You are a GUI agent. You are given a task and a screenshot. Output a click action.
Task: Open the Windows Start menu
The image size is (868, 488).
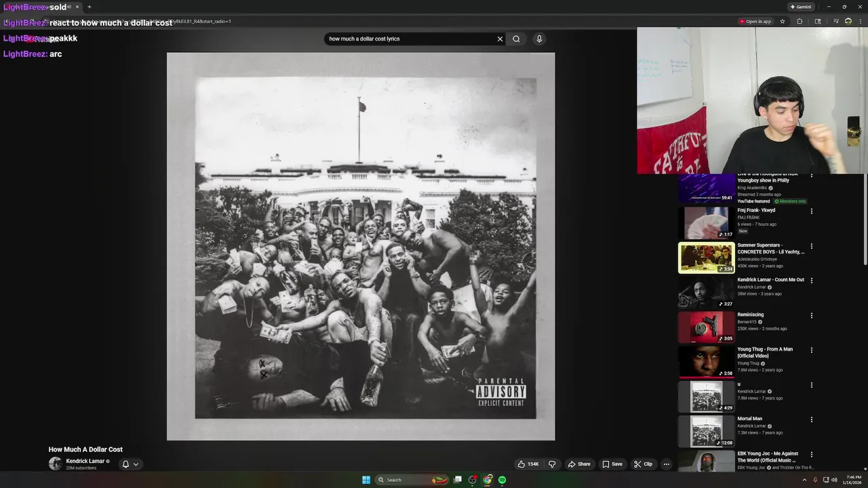point(366,480)
